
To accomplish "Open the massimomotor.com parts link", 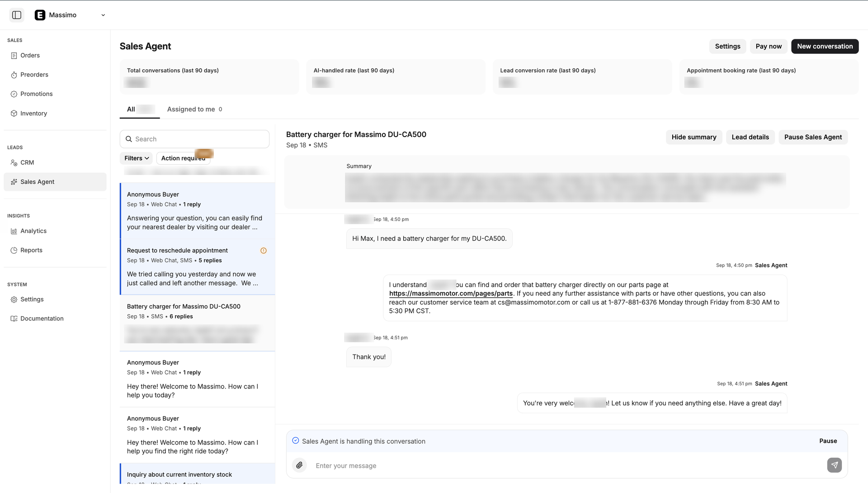I will [451, 294].
